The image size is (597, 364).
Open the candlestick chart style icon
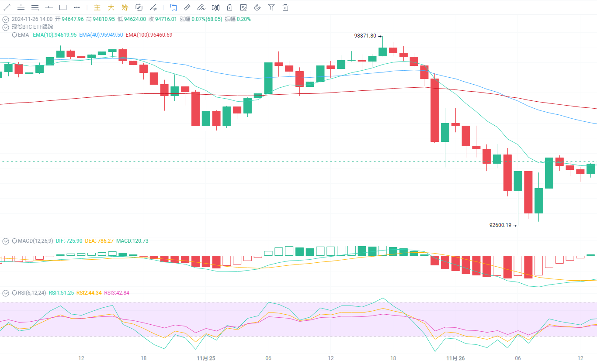click(215, 7)
